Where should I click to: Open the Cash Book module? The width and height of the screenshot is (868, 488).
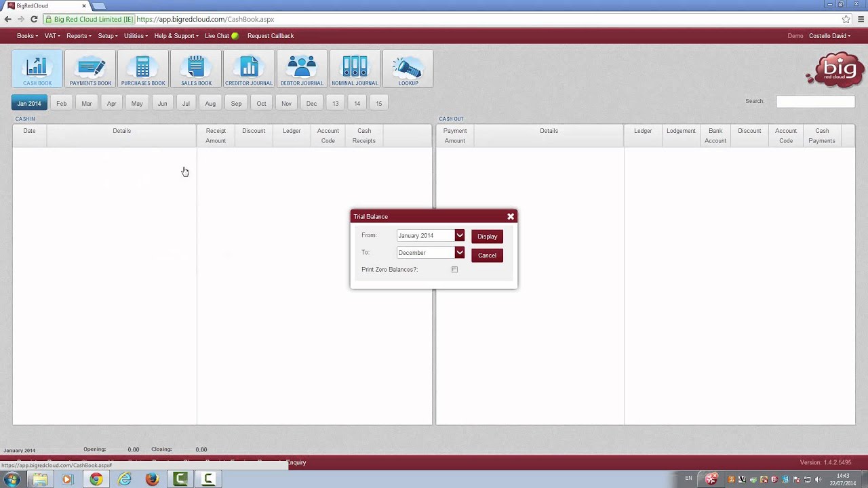click(x=37, y=69)
